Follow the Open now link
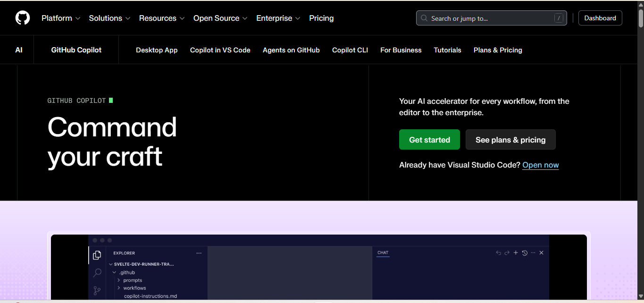 click(541, 165)
